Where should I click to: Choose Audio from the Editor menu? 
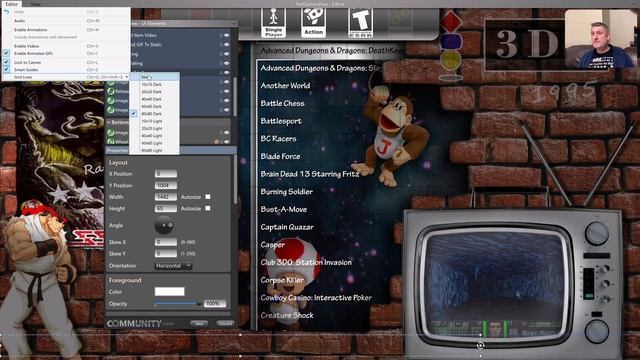pyautogui.click(x=65, y=21)
